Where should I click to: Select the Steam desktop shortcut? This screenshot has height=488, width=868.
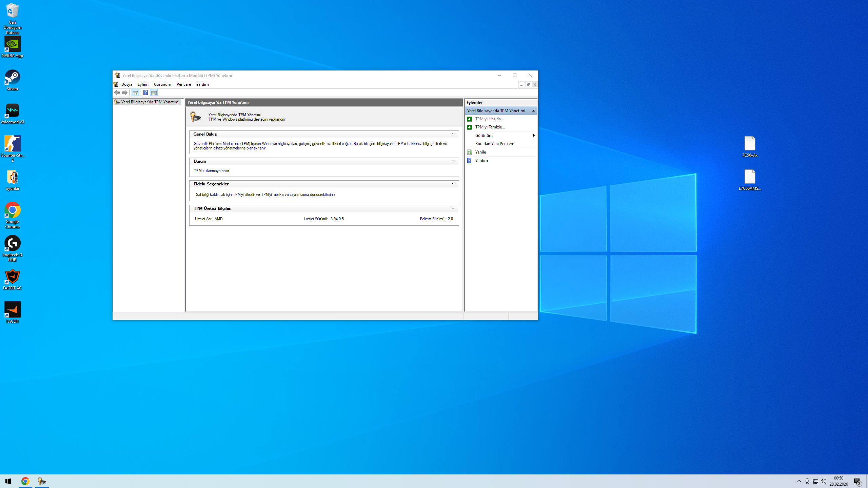pyautogui.click(x=12, y=80)
